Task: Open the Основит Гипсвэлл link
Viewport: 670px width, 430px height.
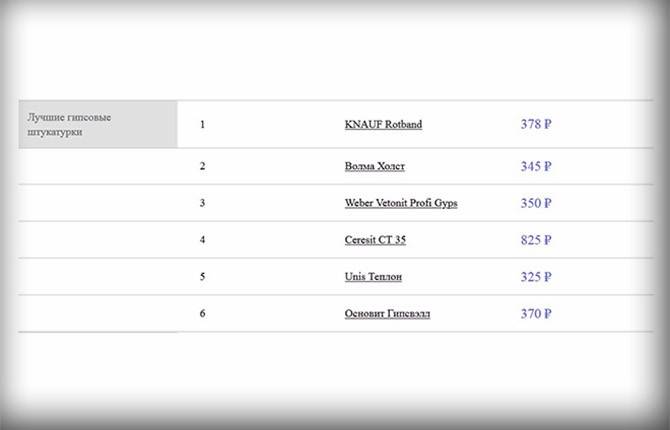Action: 387,314
